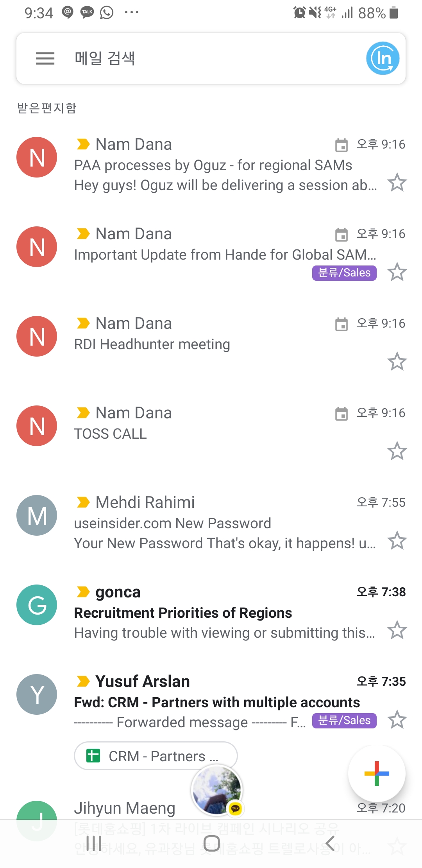Tap Mehdi Rahimi's M avatar
This screenshot has width=422, height=868.
click(37, 515)
